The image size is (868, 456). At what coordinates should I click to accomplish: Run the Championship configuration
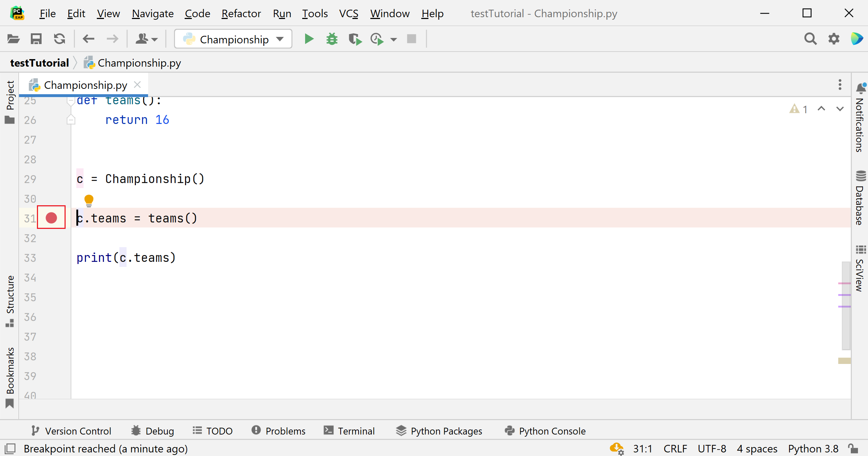pyautogui.click(x=309, y=39)
